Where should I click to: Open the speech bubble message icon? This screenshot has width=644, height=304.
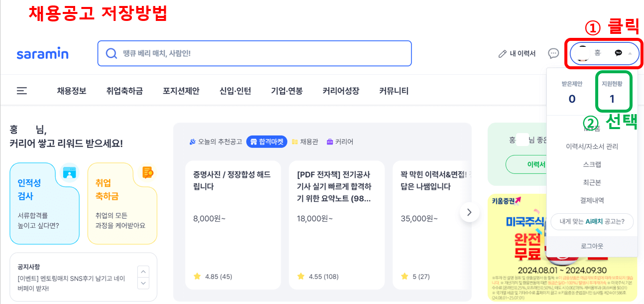552,53
